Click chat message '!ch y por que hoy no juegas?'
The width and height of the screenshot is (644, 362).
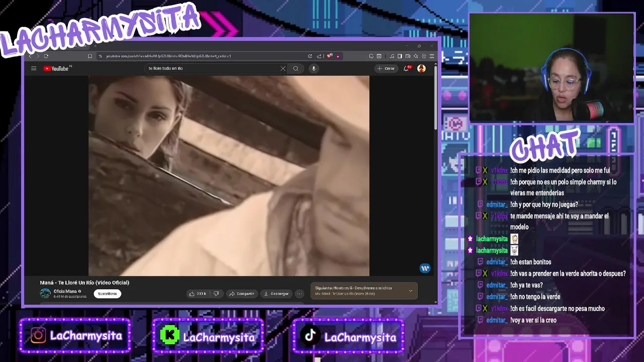pyautogui.click(x=544, y=205)
